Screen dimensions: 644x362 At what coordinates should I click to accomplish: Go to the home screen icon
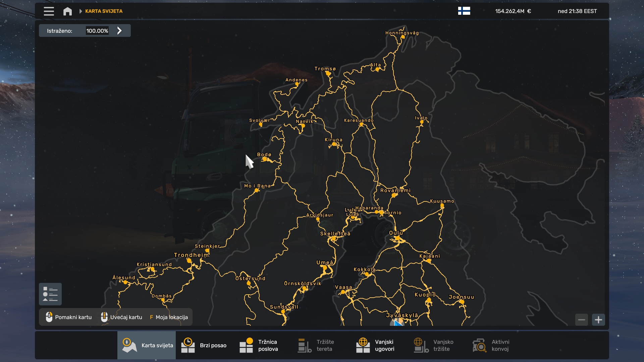click(67, 11)
